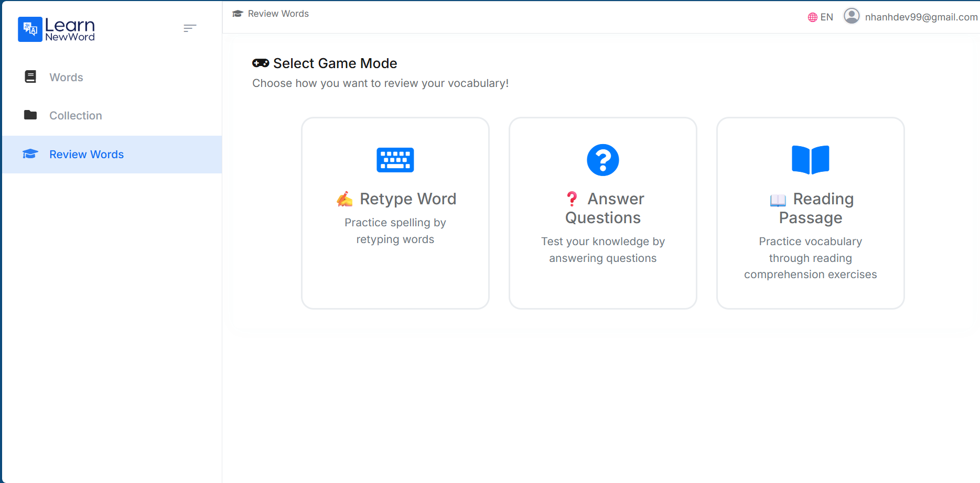980x483 pixels.
Task: Click the game controller icon beside heading
Action: tap(261, 63)
